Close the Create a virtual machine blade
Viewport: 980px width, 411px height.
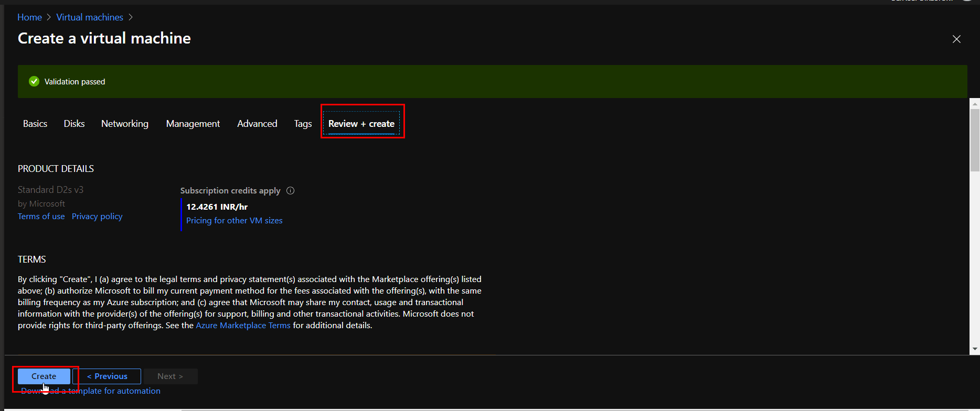956,39
